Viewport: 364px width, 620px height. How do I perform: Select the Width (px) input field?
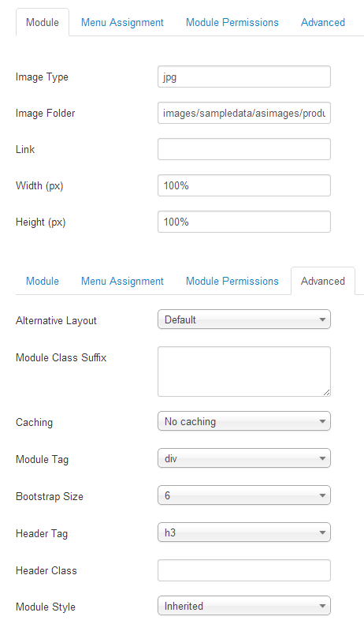tap(244, 185)
